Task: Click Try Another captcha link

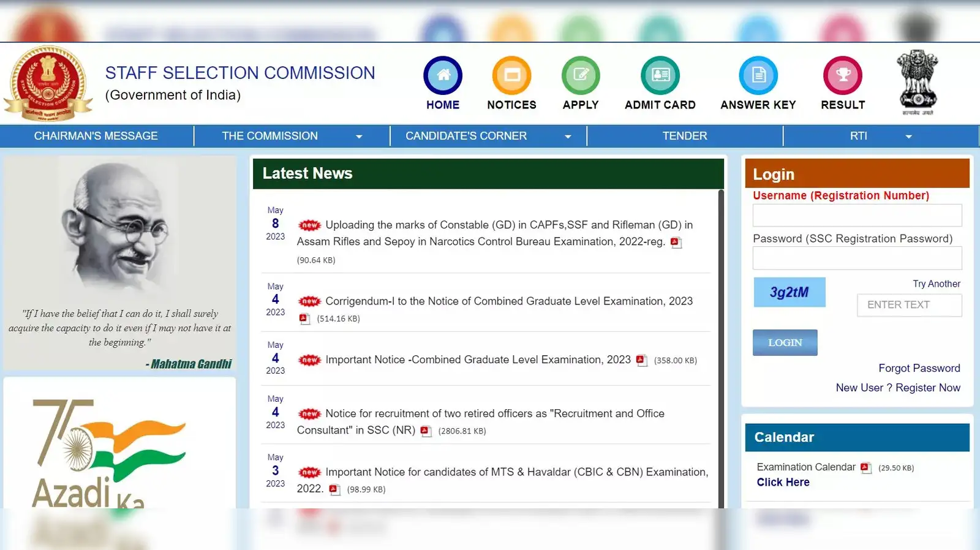Action: [936, 284]
